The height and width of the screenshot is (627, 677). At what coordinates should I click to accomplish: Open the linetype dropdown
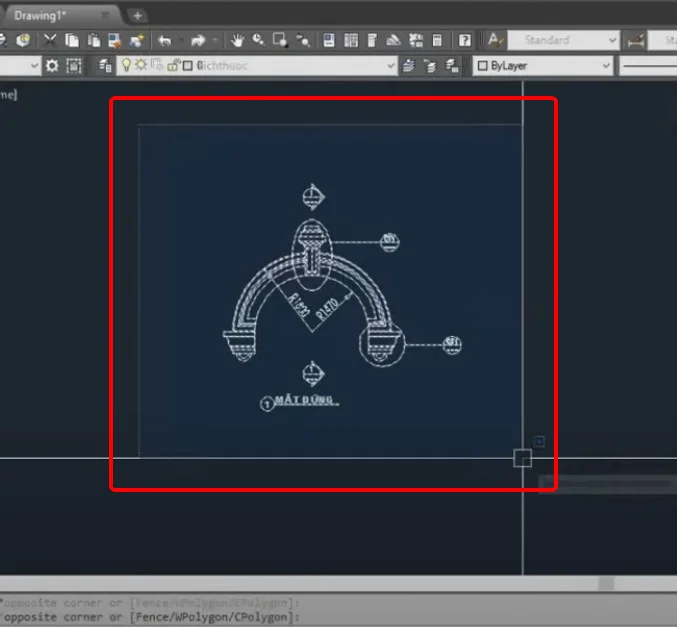(648, 66)
